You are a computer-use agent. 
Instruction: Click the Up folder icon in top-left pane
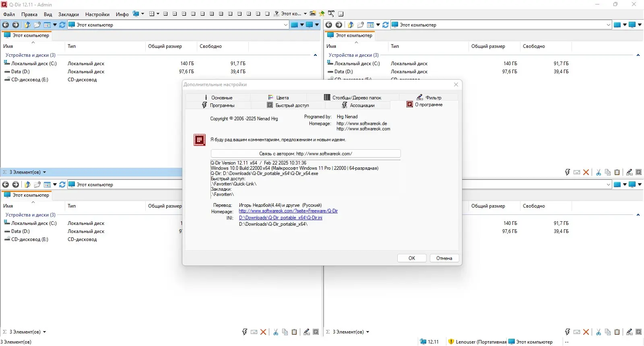click(x=27, y=25)
